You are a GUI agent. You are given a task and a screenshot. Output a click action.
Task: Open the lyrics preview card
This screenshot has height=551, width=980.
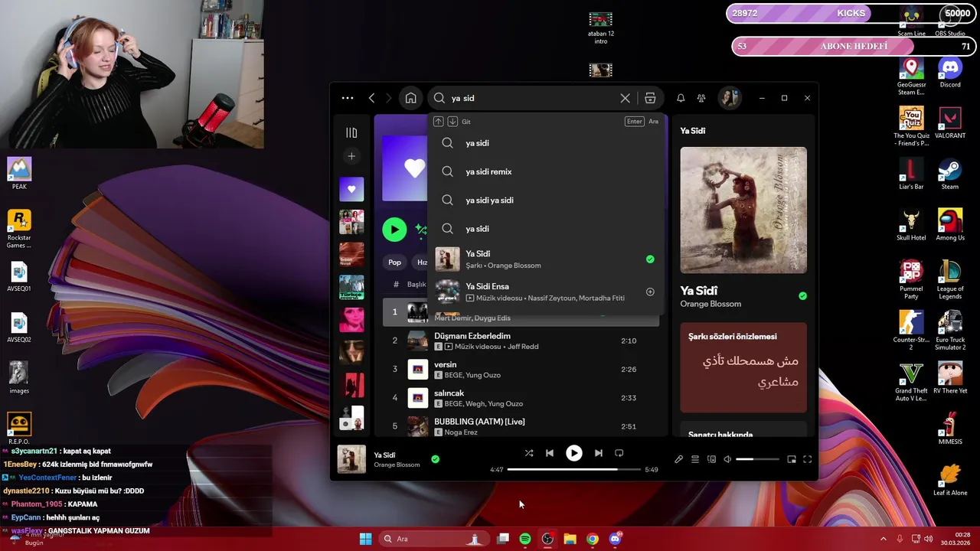(743, 368)
